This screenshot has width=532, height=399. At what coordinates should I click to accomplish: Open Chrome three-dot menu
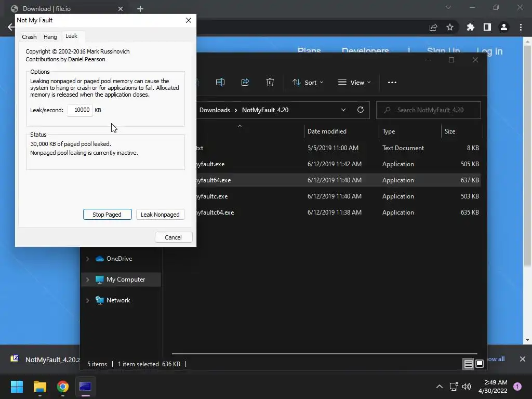pos(521,27)
